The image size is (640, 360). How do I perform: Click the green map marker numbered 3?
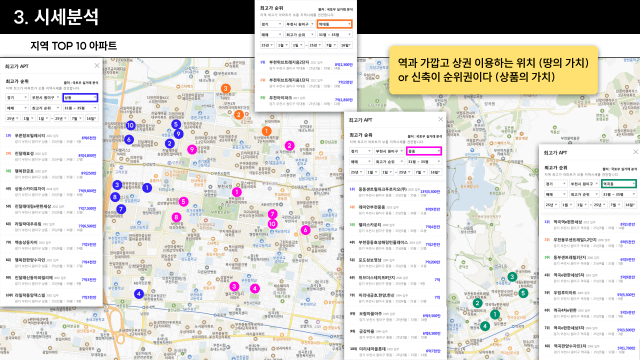point(512,277)
